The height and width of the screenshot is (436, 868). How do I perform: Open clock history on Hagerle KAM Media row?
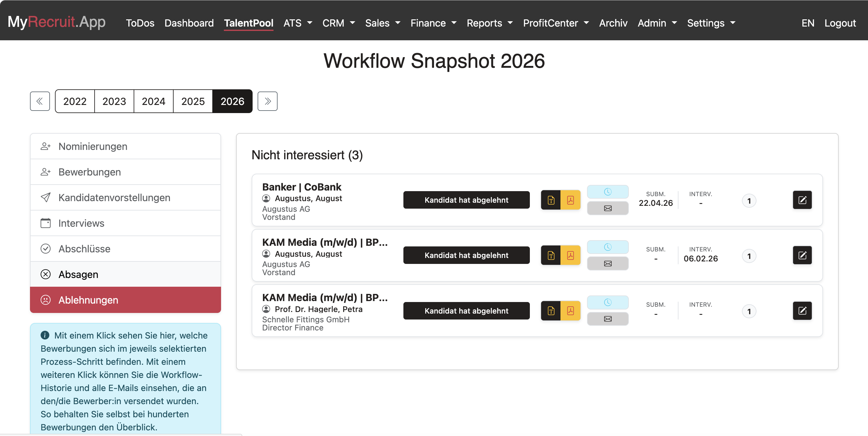[x=608, y=302]
